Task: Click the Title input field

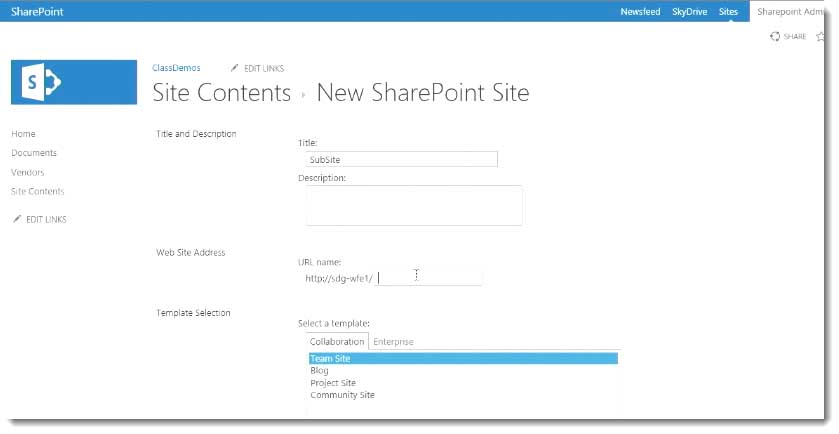Action: (401, 159)
